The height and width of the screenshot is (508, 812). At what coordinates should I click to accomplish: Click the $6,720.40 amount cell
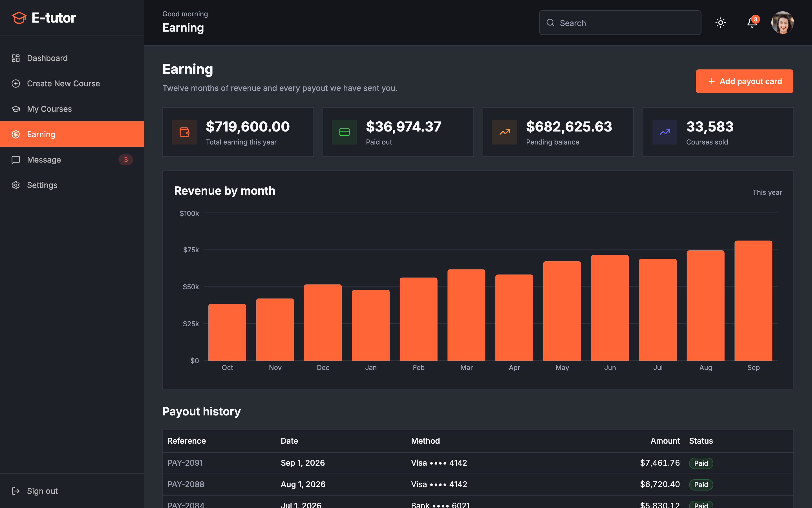pyautogui.click(x=660, y=484)
